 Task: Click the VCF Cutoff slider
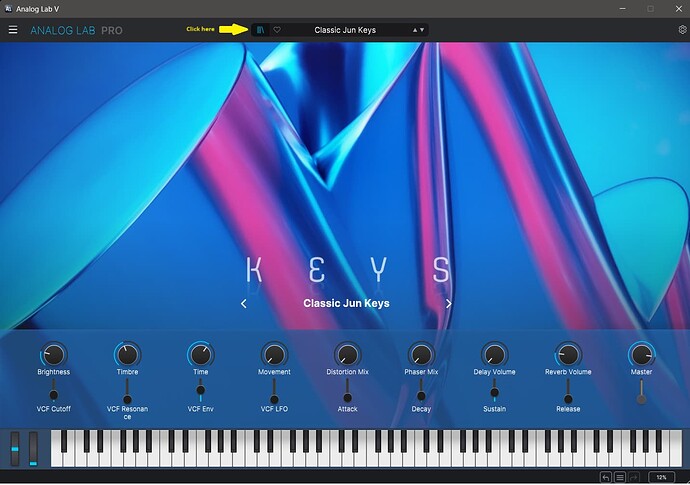54,390
